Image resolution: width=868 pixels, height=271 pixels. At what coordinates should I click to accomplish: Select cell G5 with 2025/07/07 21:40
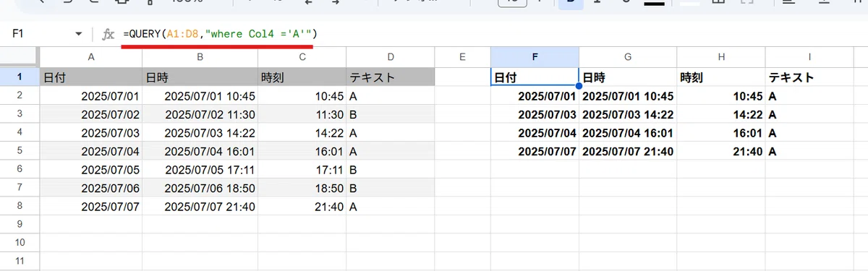point(628,151)
